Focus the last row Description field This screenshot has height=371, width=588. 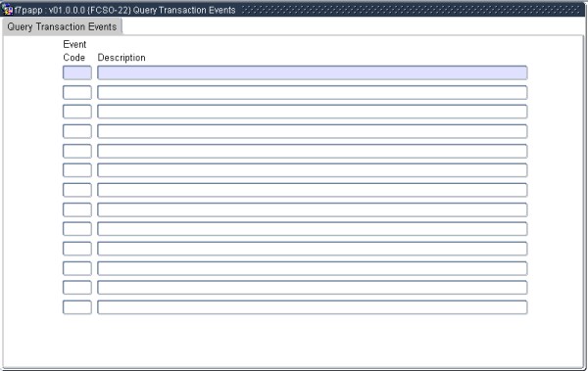coord(313,307)
